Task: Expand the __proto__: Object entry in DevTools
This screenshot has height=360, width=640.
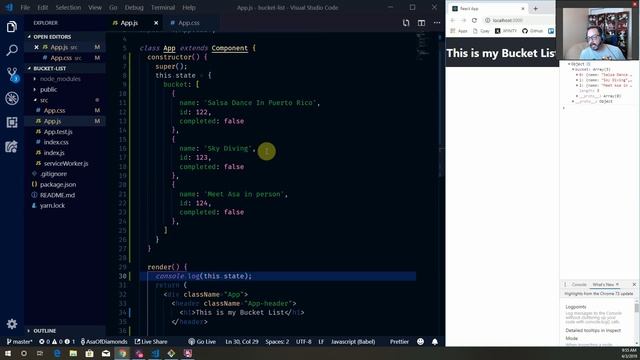Action: point(573,101)
